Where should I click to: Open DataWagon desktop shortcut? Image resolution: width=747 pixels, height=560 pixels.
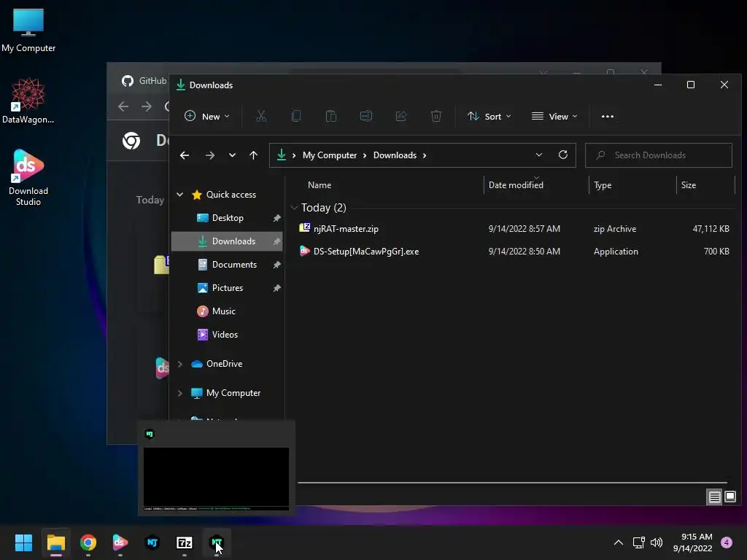28,101
